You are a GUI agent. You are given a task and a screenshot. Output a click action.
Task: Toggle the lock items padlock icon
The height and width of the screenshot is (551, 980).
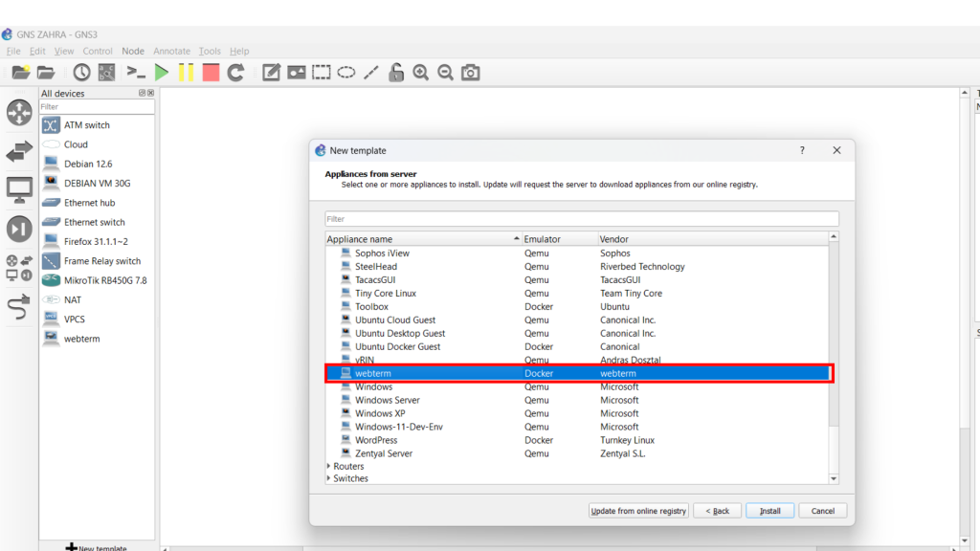tap(396, 72)
